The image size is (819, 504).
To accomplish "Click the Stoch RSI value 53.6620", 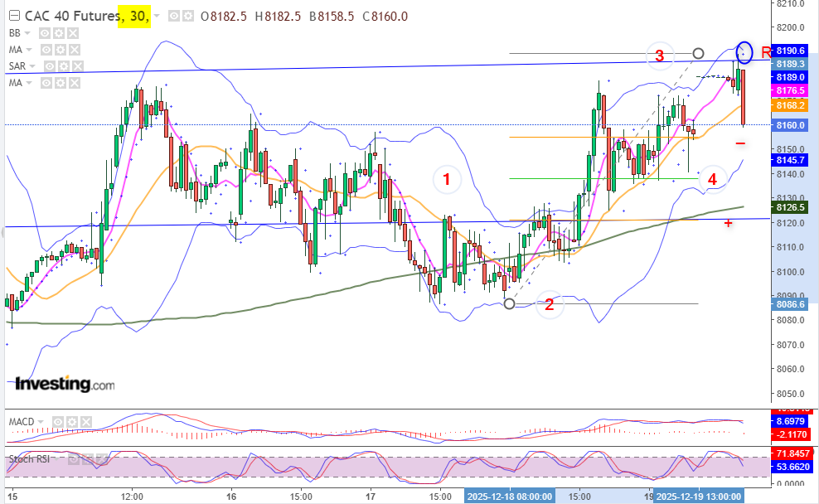I will (x=792, y=467).
